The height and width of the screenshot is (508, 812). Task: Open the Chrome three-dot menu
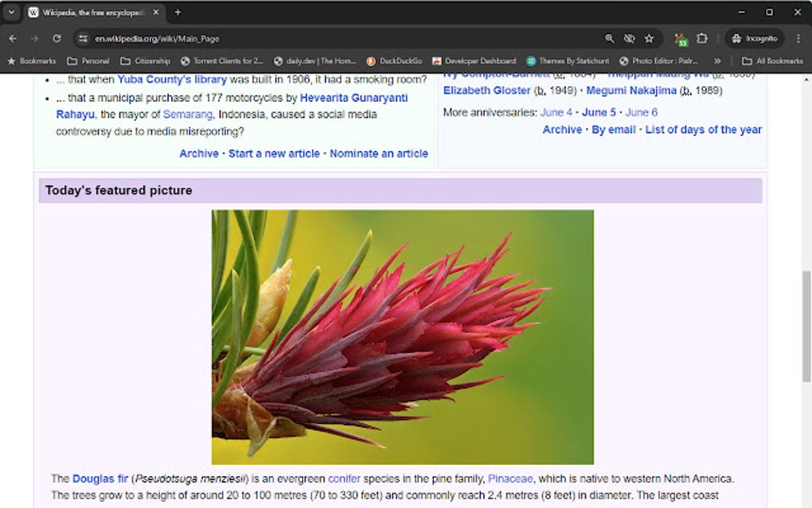(798, 37)
